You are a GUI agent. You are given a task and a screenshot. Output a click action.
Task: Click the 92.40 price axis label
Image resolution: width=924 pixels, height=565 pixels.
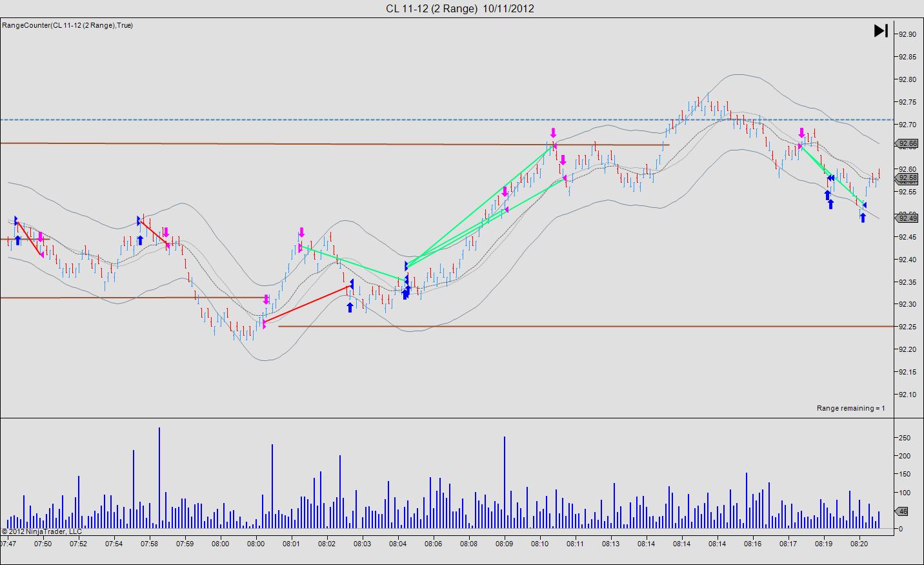(908, 260)
